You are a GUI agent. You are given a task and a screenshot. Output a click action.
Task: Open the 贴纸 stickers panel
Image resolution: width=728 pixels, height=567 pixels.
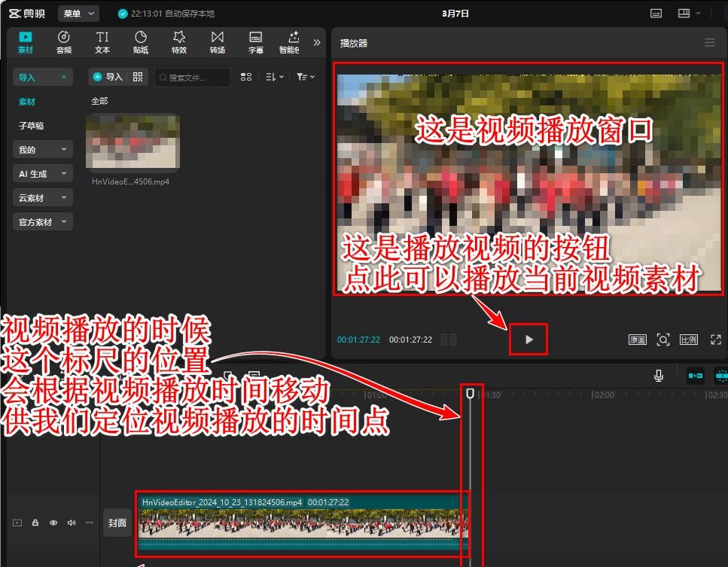tap(141, 42)
